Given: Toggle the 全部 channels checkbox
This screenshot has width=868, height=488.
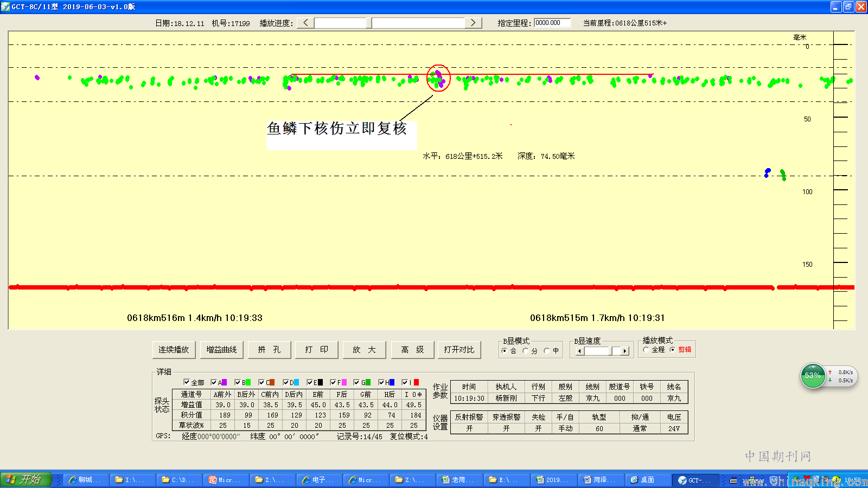Looking at the screenshot, I should [x=187, y=382].
